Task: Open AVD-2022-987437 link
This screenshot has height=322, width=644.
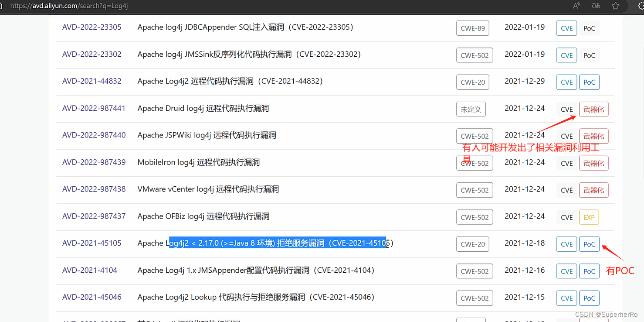Action: point(94,216)
